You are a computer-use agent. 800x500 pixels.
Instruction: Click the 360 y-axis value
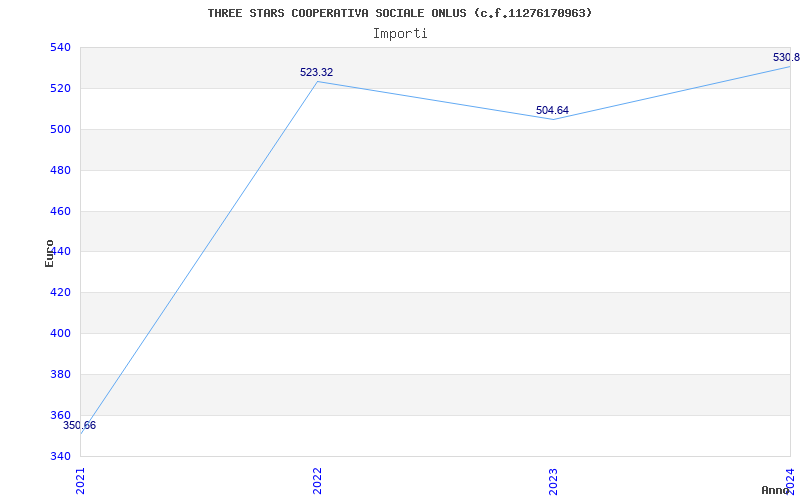point(59,415)
